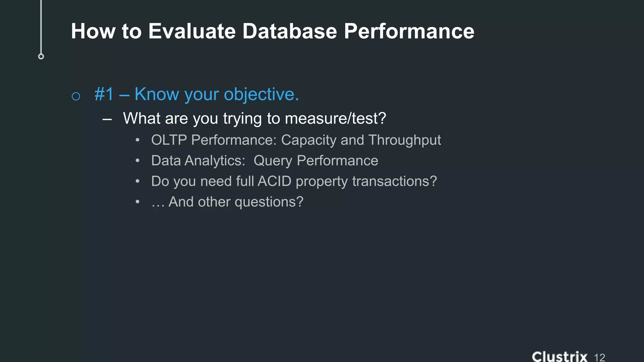This screenshot has height=362, width=644.
Task: Click the bullet dot beside OLTP Performance
Action: point(137,140)
